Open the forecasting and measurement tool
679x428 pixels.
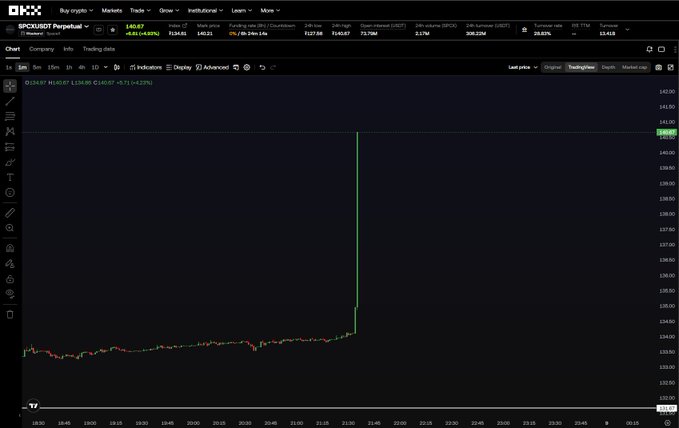[x=10, y=147]
